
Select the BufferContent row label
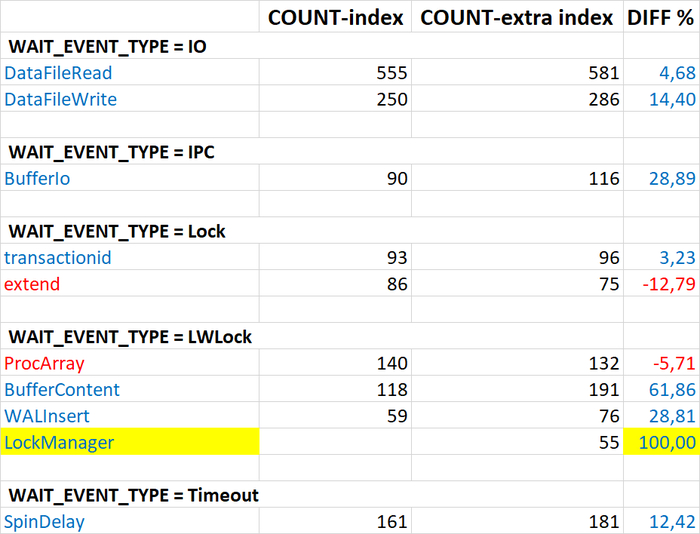pos(62,389)
